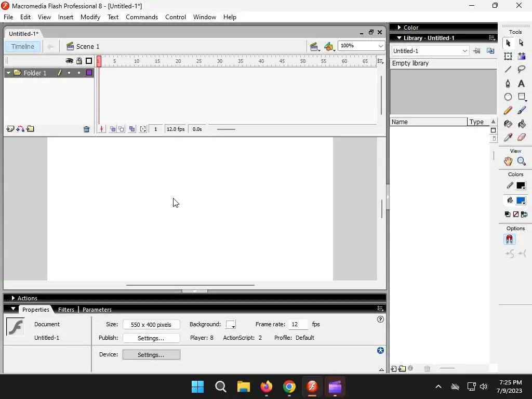
Task: Select the Subselection tool
Action: 522,43
